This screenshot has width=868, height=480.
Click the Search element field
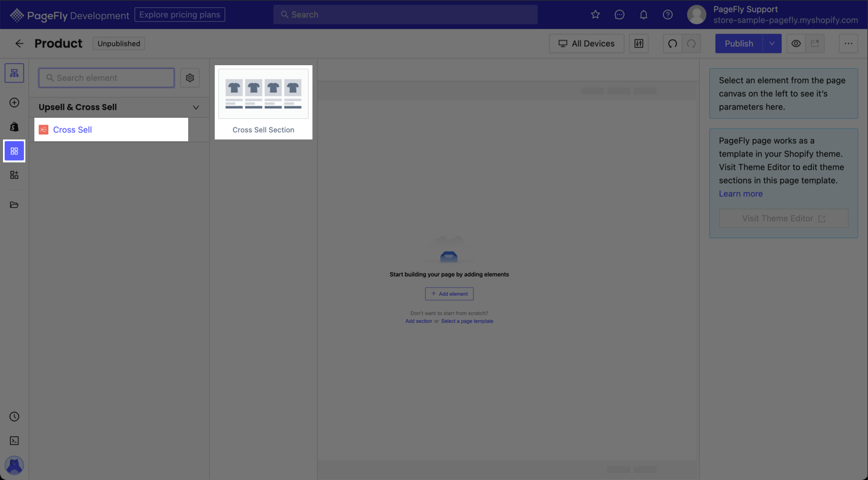(x=107, y=78)
